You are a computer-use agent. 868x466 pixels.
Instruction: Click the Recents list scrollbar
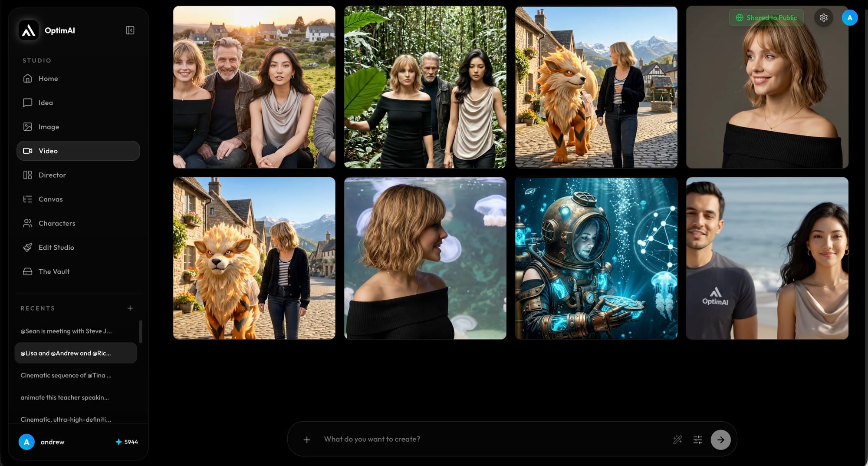(140, 331)
